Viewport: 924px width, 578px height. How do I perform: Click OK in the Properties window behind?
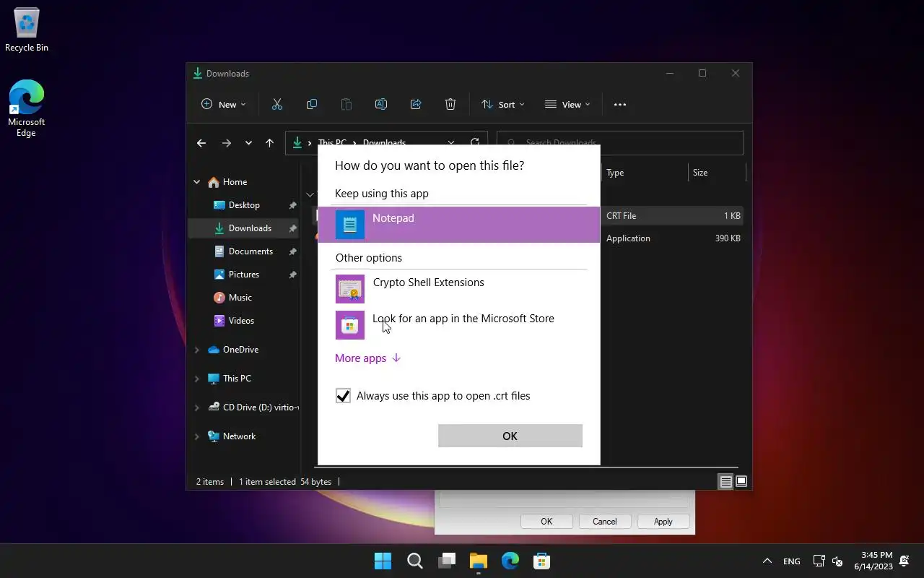click(546, 522)
